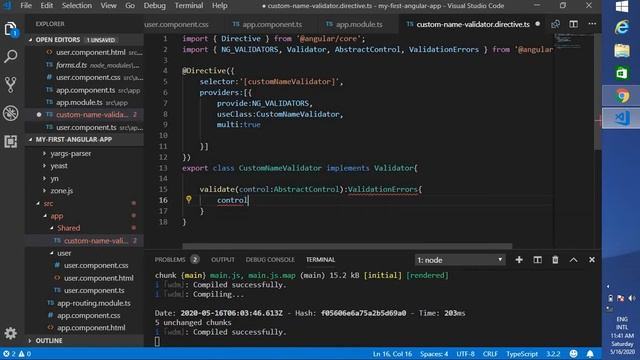Kill terminal with trash icon
The image size is (640, 360).
click(x=555, y=260)
